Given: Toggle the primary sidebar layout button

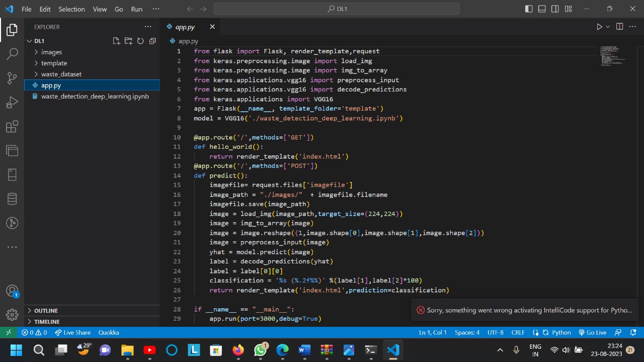Looking at the screenshot, I should (529, 9).
